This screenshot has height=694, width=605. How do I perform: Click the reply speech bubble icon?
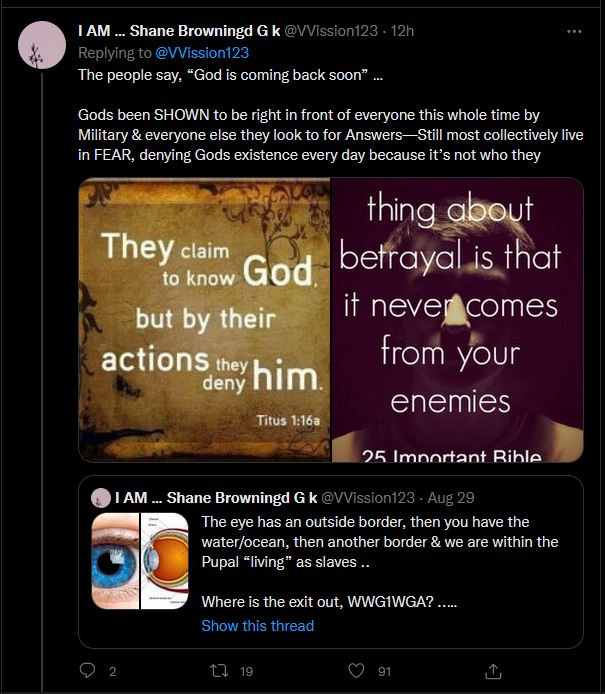point(87,671)
